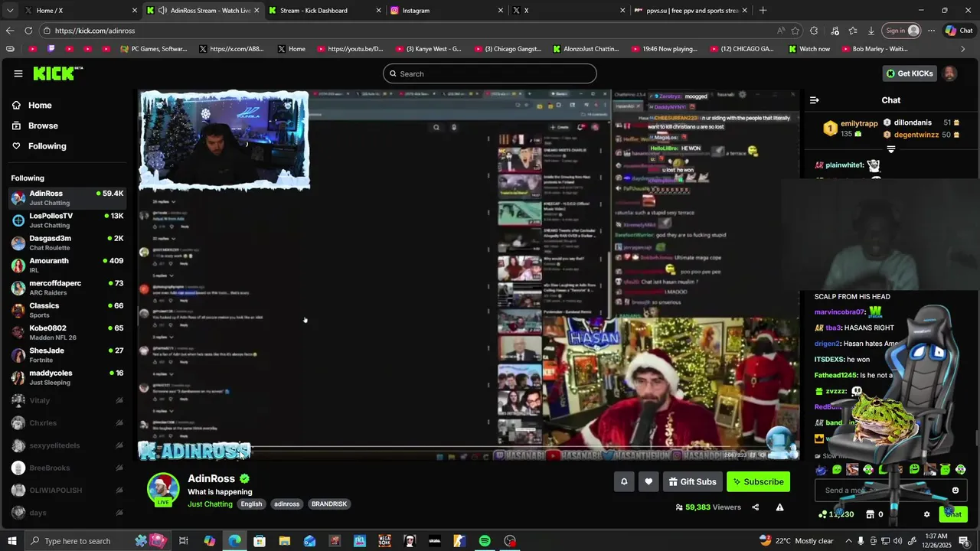Toggle the hamburger sidebar menu
The image size is (980, 551).
18,73
